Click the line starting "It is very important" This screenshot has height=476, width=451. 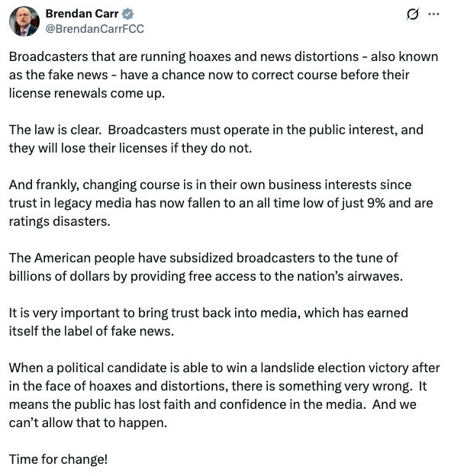tap(208, 313)
